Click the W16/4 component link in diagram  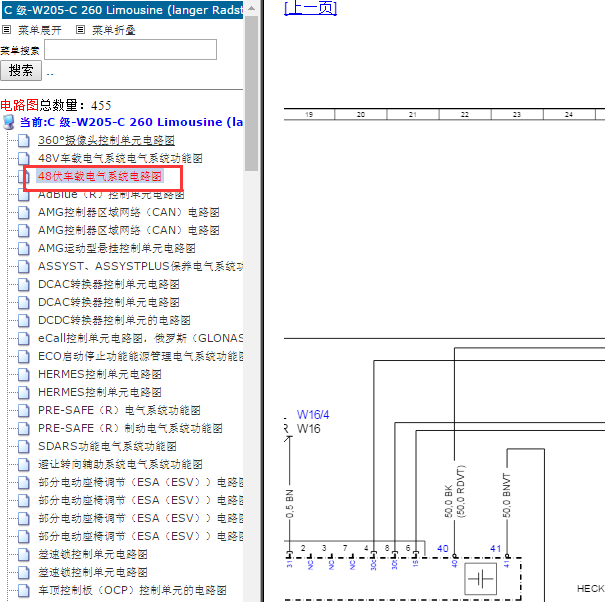coord(313,415)
